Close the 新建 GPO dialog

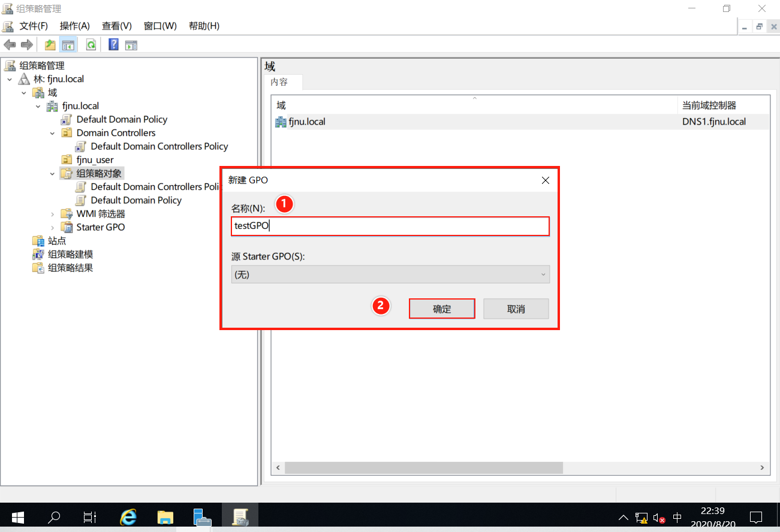[x=546, y=180]
